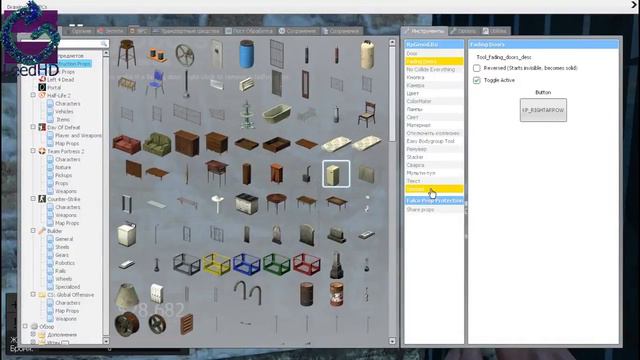Collapse the Half-Life 2 tree node
The width and height of the screenshot is (640, 360).
coord(33,95)
